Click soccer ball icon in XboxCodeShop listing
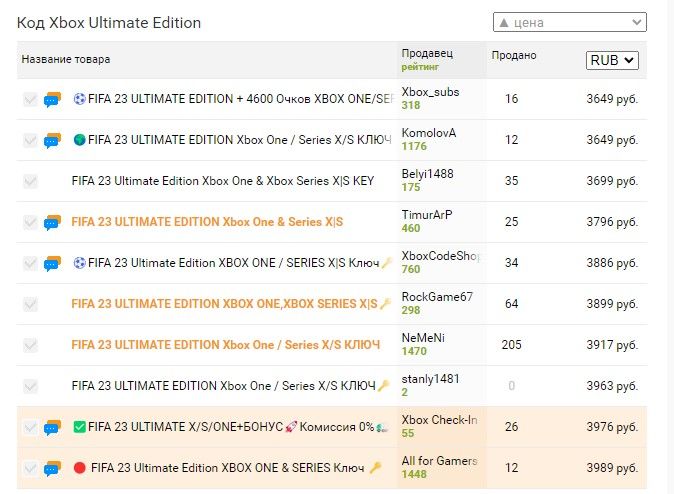Image resolution: width=674 pixels, height=494 pixels. point(80,263)
